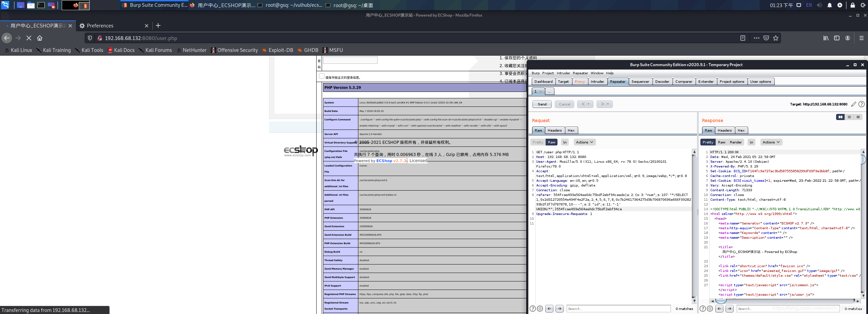Open new Firefox tab with plus button
This screenshot has width=868, height=314.
coord(158,25)
